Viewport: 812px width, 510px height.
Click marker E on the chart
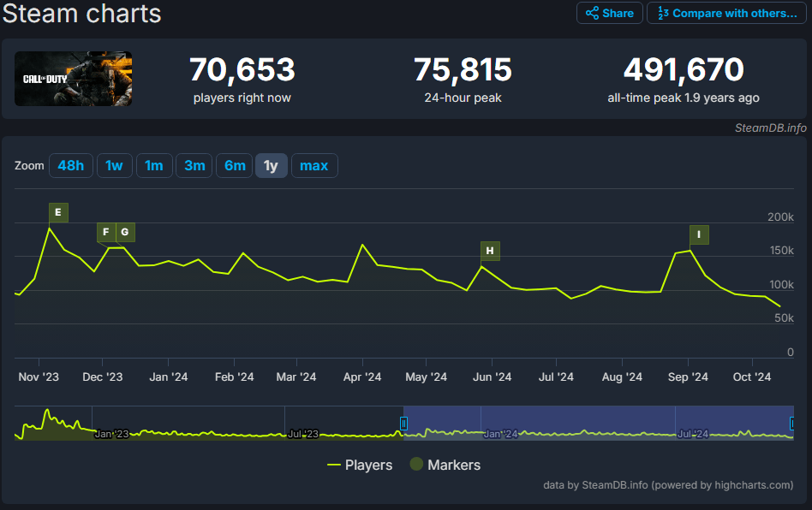coord(58,212)
